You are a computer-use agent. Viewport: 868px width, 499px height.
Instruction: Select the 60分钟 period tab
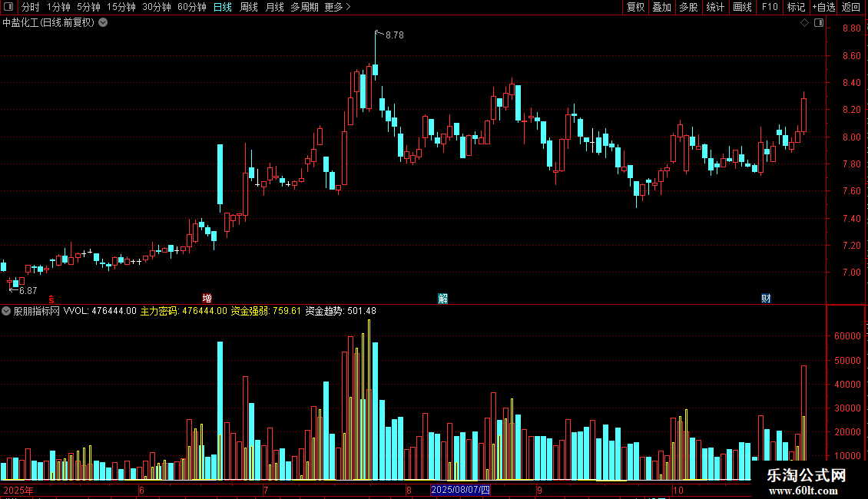point(192,7)
